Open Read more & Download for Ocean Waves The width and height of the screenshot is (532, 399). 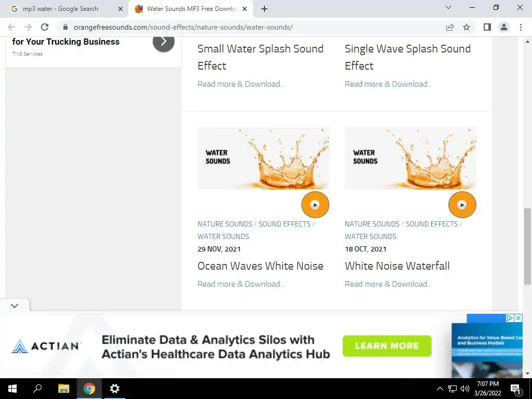point(241,284)
